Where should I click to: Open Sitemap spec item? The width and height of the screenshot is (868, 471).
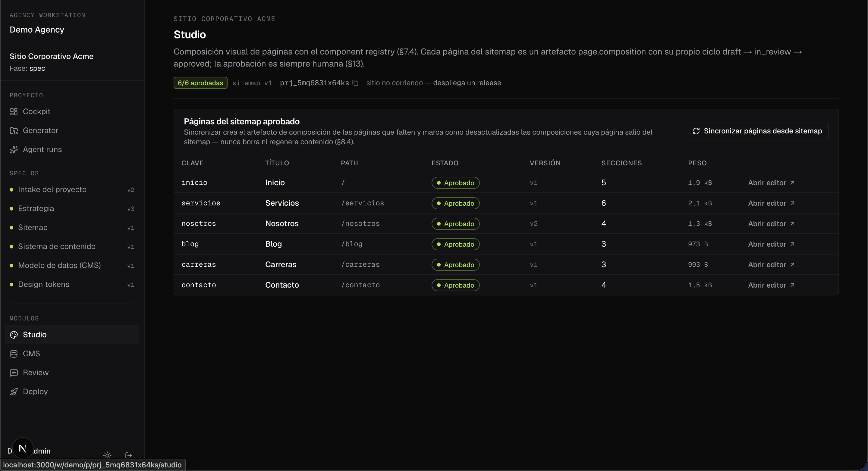click(x=72, y=228)
